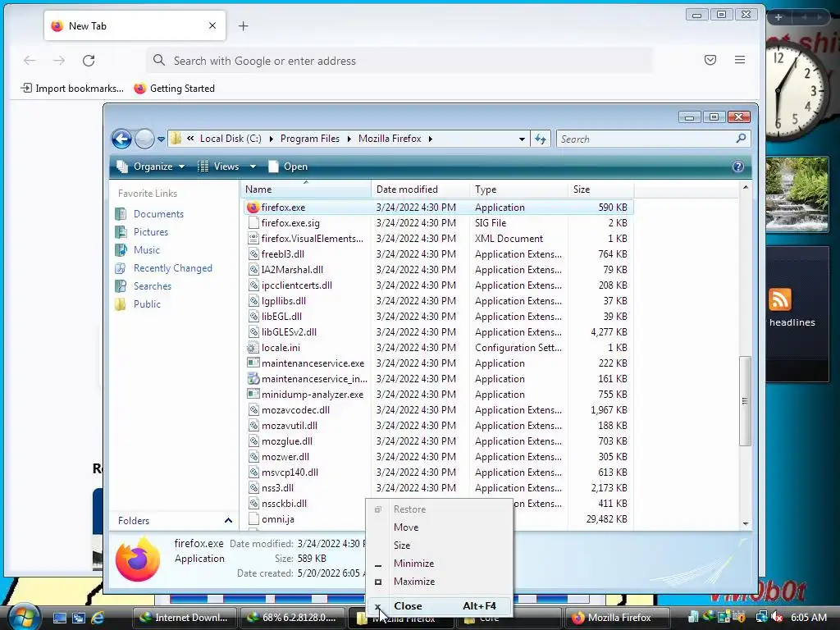
Task: Click the Firefox address bar
Action: pyautogui.click(x=399, y=61)
